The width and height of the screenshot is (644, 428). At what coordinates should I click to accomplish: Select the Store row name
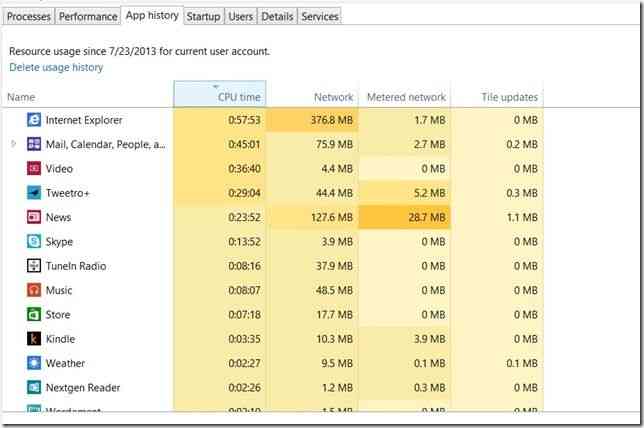58,315
